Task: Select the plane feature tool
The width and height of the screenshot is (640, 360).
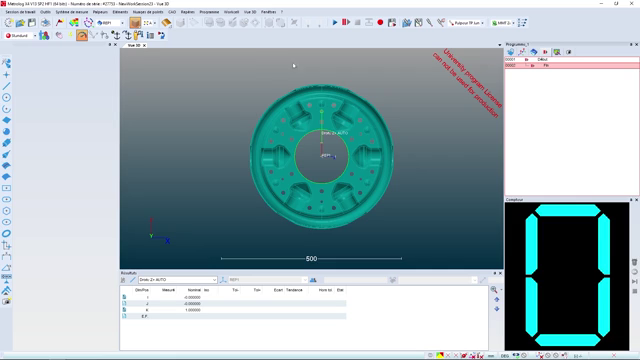Action: 6,120
